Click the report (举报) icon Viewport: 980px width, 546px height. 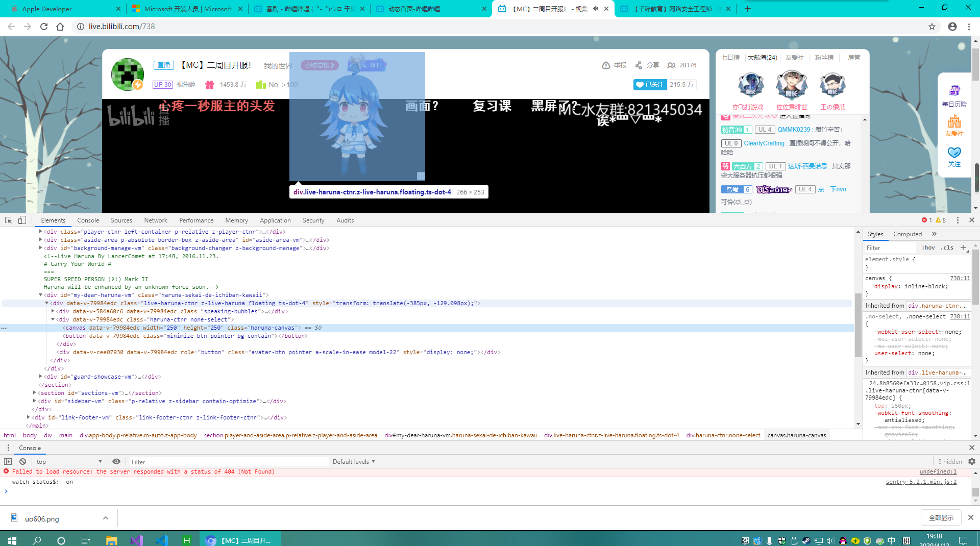pyautogui.click(x=606, y=65)
